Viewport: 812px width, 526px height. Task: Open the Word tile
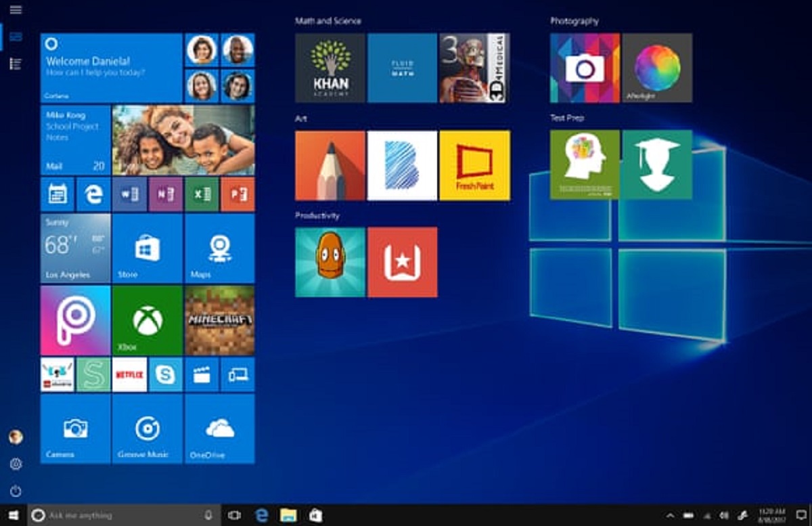coord(129,194)
